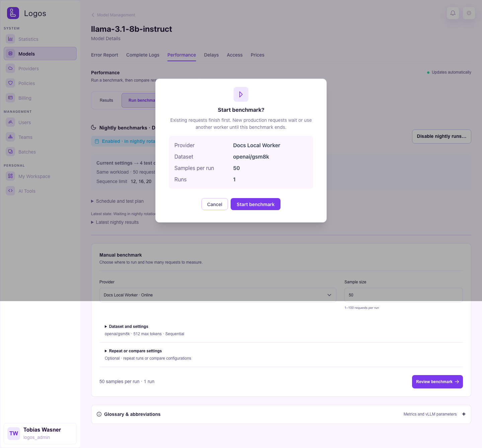Click Review benchmark button
This screenshot has height=448, width=482.
point(437,382)
